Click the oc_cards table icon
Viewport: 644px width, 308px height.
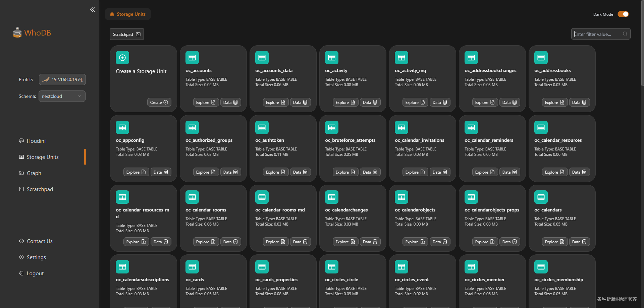(x=192, y=267)
